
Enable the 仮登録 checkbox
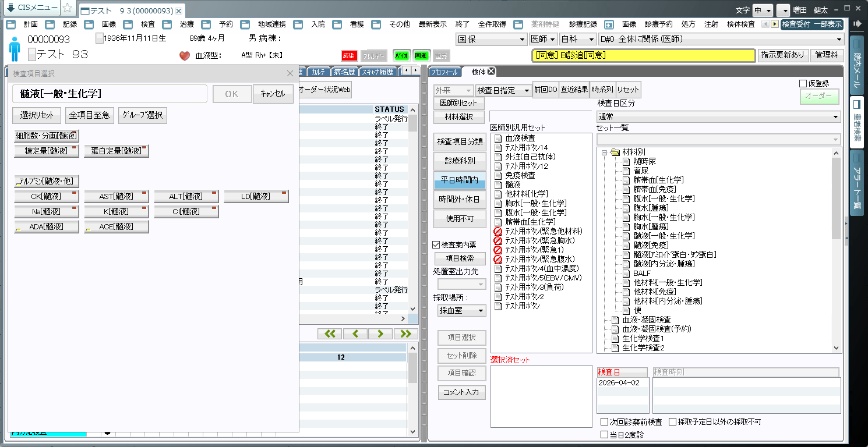[803, 84]
